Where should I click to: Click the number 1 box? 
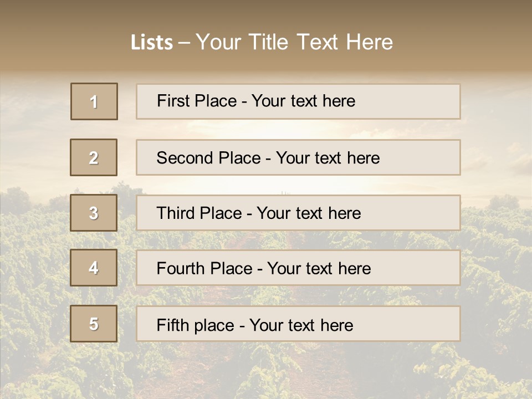(94, 101)
